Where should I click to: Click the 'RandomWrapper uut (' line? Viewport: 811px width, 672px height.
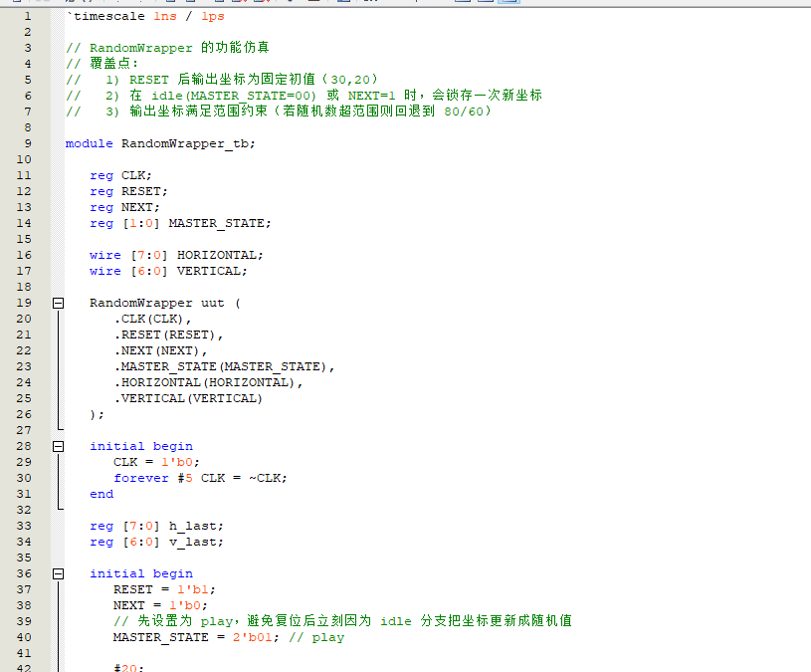[165, 304]
